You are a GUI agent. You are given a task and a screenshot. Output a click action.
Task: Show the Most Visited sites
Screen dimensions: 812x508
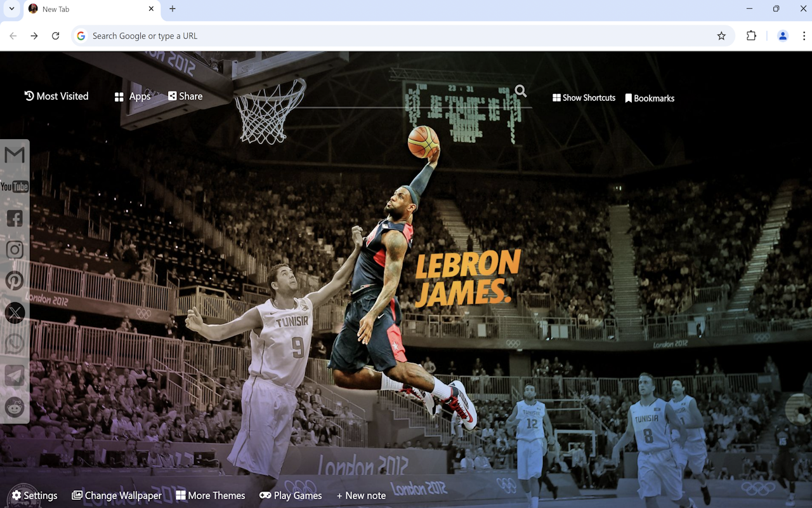point(56,96)
